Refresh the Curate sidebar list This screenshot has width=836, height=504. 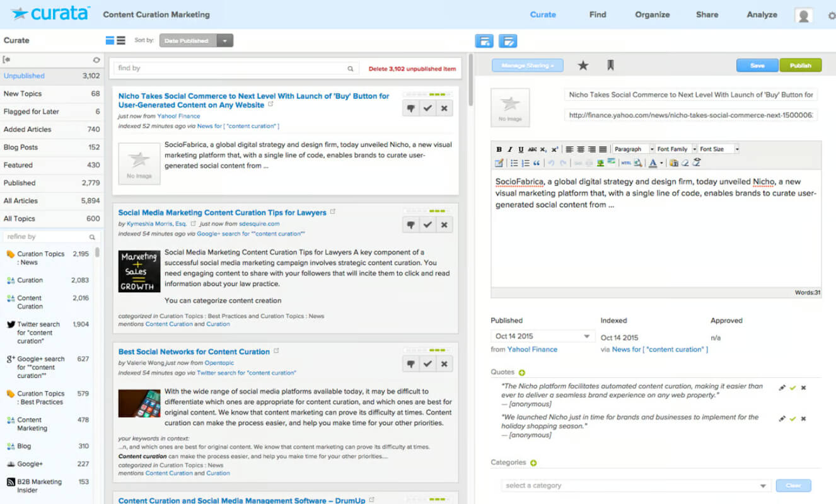(96, 60)
